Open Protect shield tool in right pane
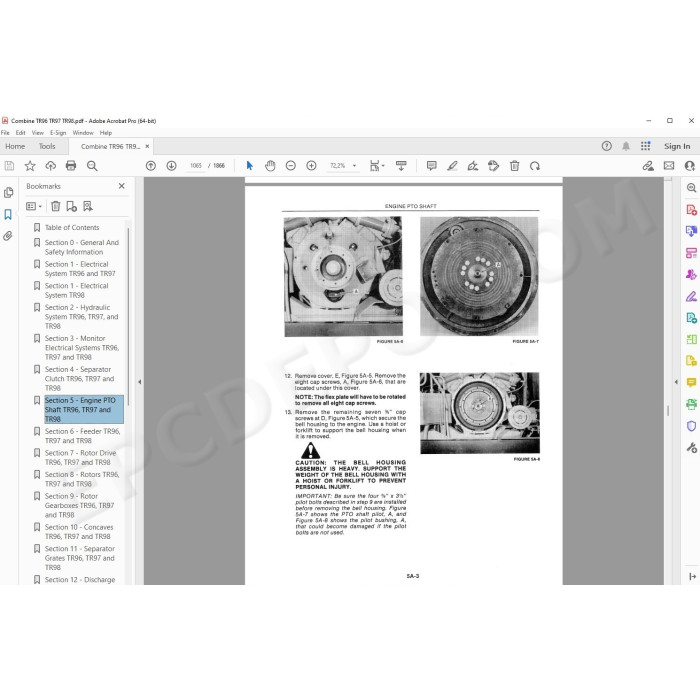The image size is (700, 700). (x=691, y=426)
